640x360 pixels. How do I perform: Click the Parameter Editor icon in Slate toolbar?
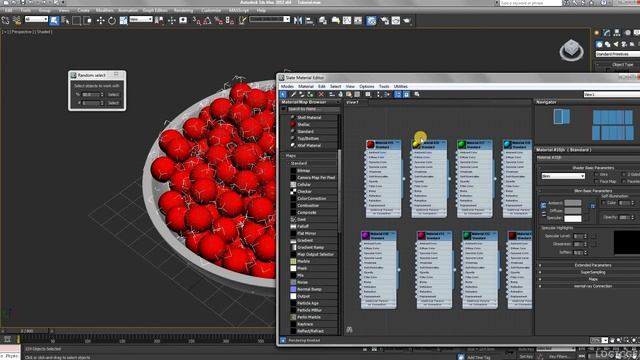pyautogui.click(x=407, y=94)
